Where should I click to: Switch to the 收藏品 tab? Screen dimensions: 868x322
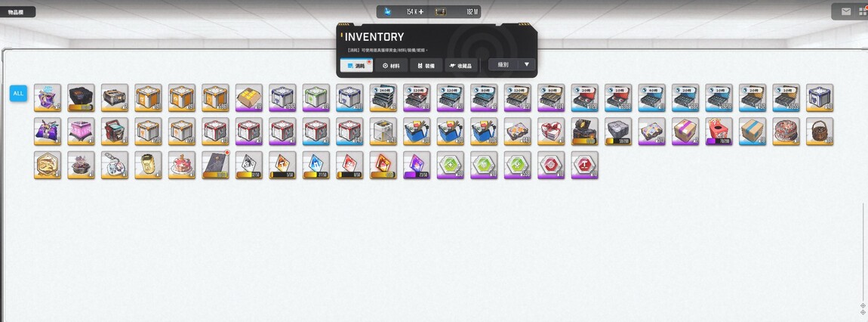[x=461, y=66]
